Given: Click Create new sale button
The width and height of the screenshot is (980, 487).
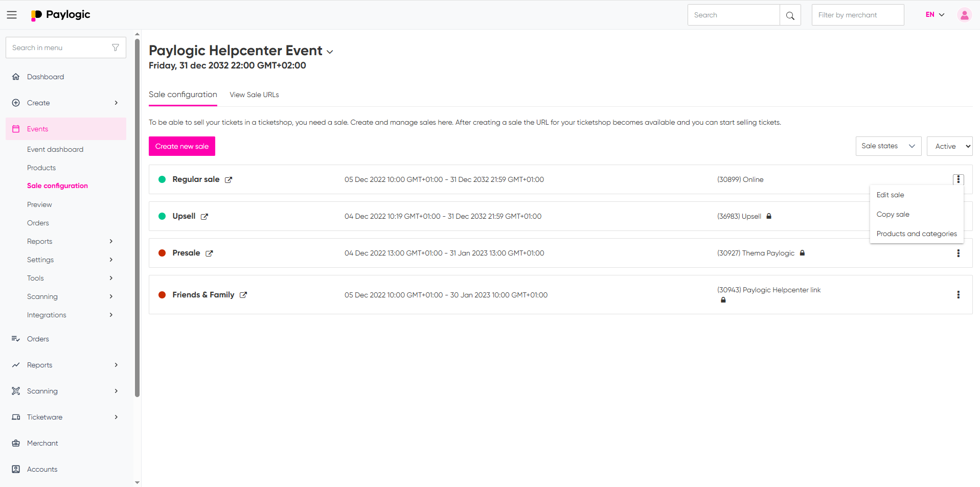Looking at the screenshot, I should (x=182, y=146).
